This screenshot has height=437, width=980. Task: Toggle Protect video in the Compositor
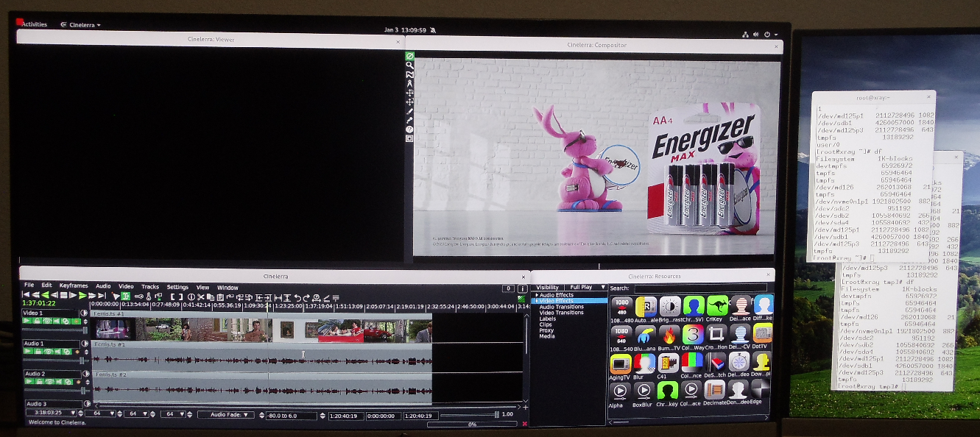click(x=410, y=55)
